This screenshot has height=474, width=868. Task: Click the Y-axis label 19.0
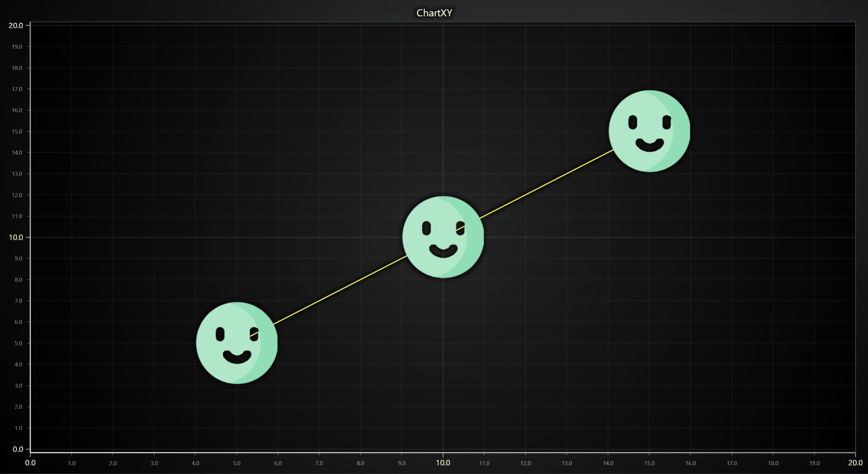(17, 47)
